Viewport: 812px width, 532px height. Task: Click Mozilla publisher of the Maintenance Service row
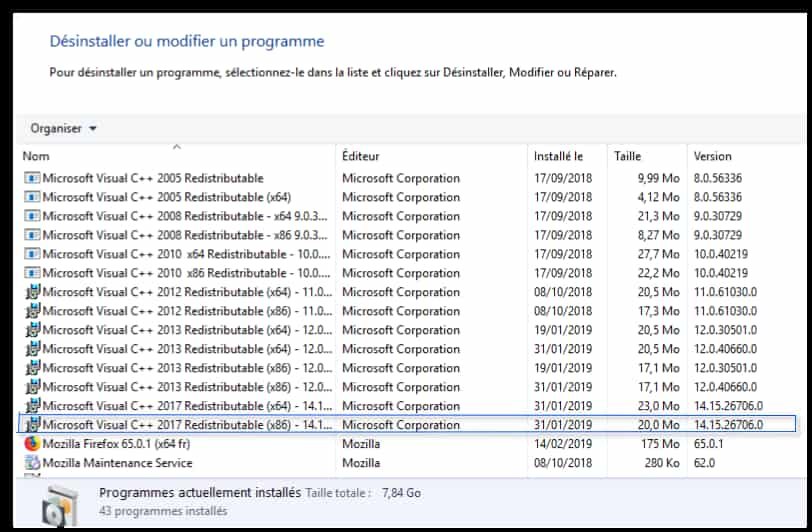[x=361, y=463]
